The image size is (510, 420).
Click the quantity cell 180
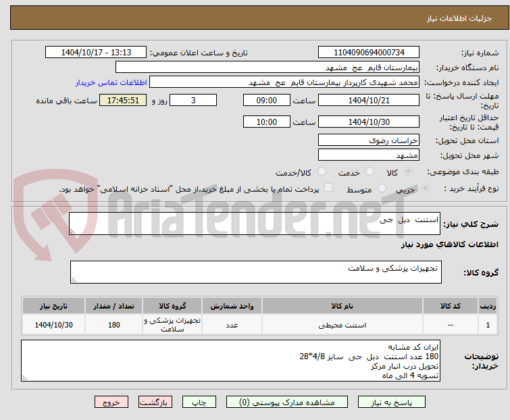tap(114, 325)
